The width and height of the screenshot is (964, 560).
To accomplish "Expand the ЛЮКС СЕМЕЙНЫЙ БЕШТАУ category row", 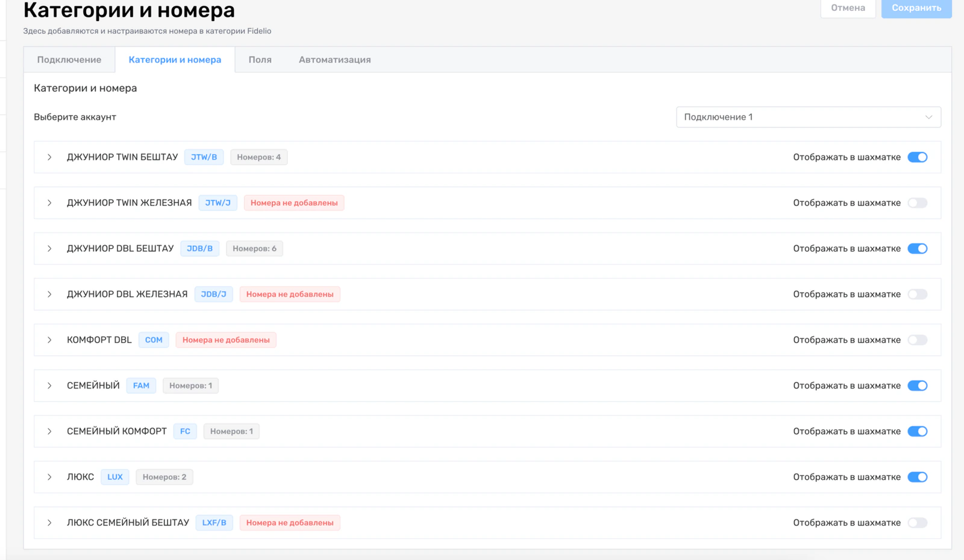I will [x=49, y=523].
